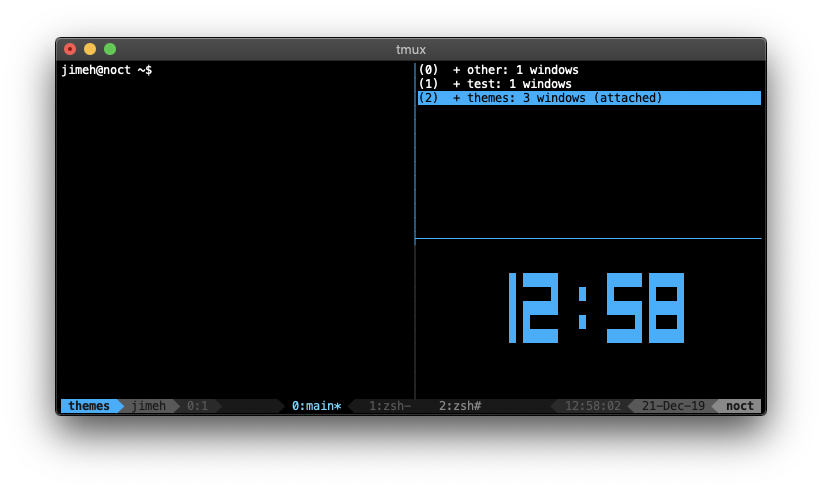Click the 'jimeh' user segment in status bar
This screenshot has height=489, width=822.
pyautogui.click(x=148, y=406)
